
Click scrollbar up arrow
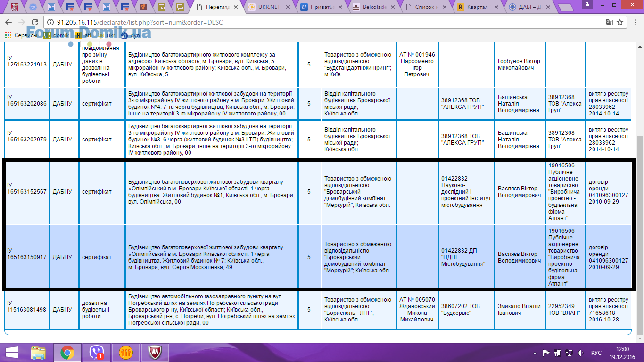pyautogui.click(x=640, y=46)
